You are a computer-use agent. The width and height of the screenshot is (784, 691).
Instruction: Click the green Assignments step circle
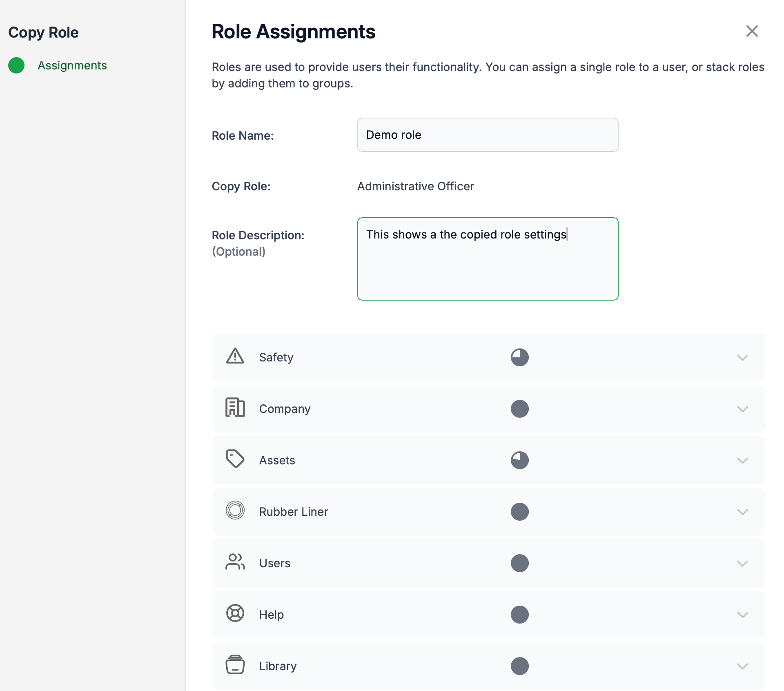[x=16, y=65]
